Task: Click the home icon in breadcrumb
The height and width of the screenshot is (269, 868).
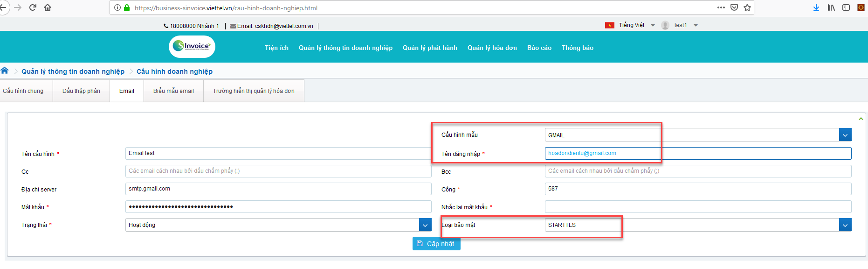Action: tap(5, 71)
